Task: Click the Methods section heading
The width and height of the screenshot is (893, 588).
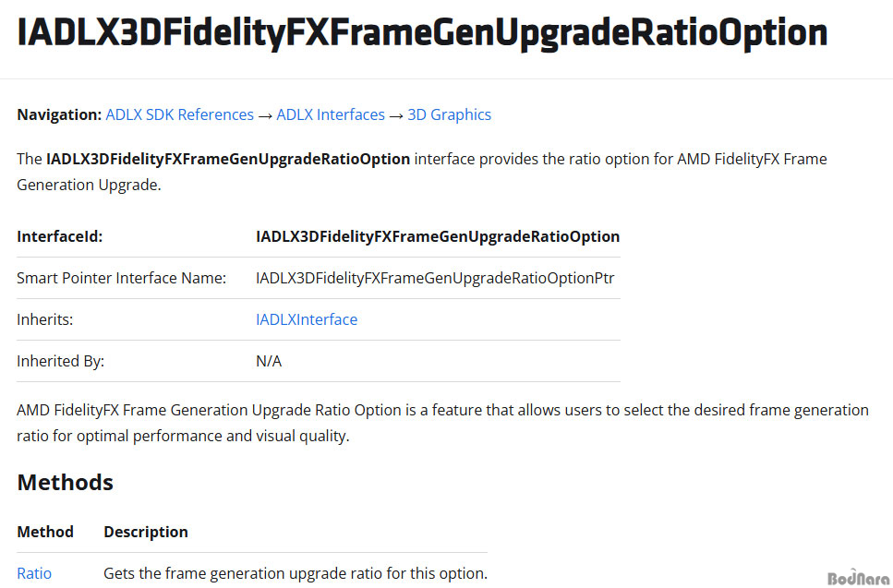Action: pyautogui.click(x=65, y=483)
